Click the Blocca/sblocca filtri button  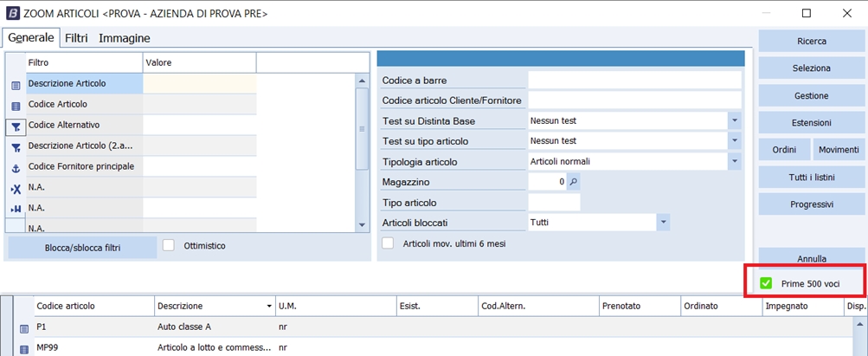click(x=82, y=248)
